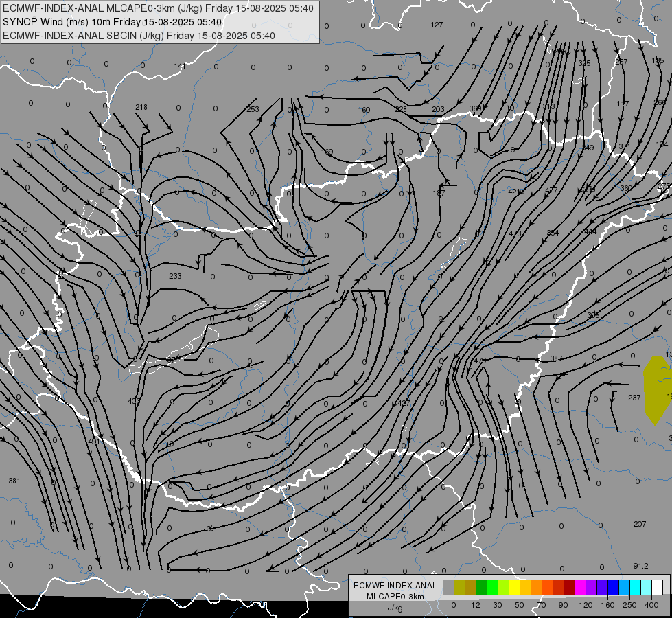Click the legend tick label '70'

pyautogui.click(x=542, y=605)
